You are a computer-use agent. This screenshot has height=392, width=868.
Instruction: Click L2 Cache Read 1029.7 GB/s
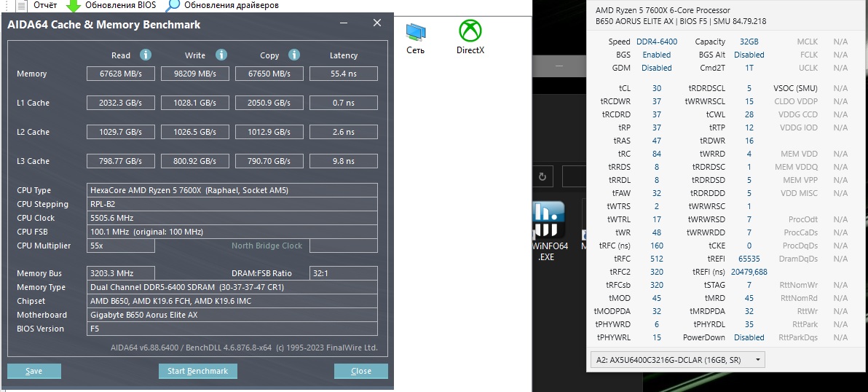[122, 132]
